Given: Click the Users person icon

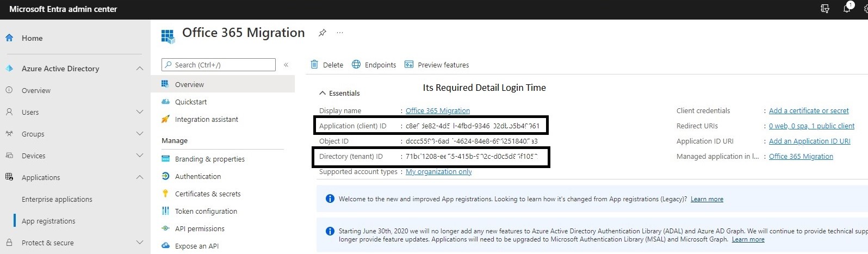Looking at the screenshot, I should click(9, 112).
